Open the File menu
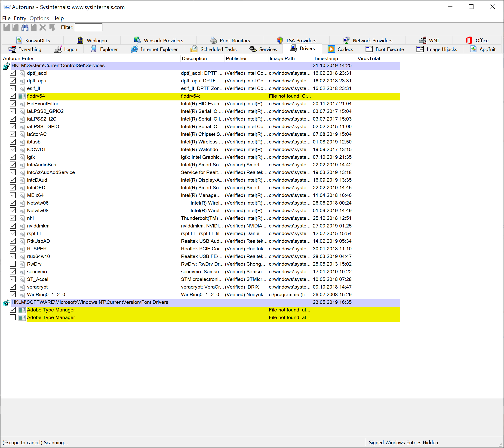Viewport: 504px width, 448px height. point(6,18)
